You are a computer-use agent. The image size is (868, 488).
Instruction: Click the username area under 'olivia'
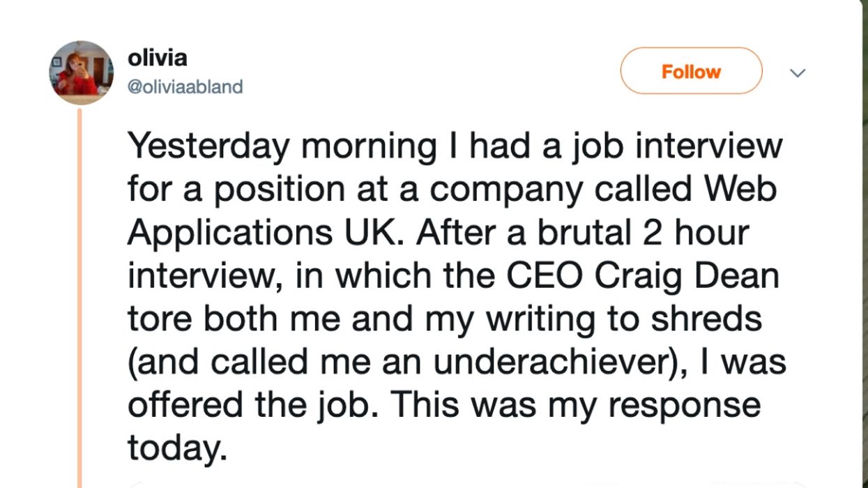point(185,85)
